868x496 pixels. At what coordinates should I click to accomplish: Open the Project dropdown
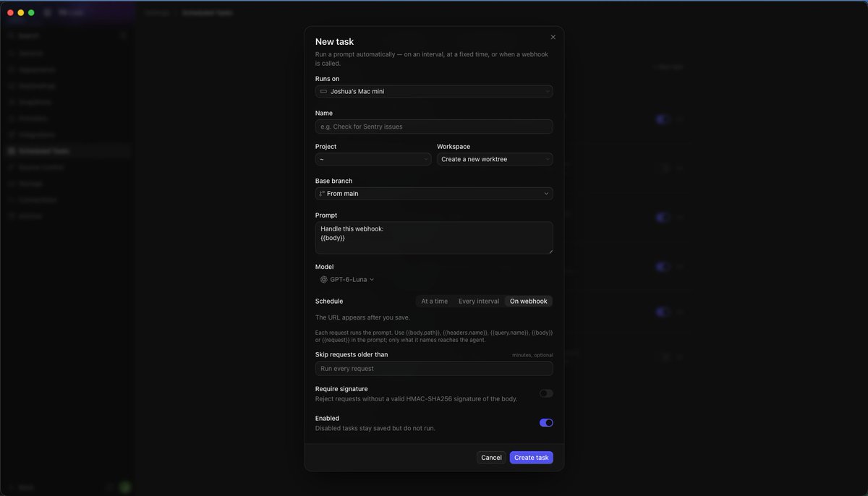[x=373, y=159]
